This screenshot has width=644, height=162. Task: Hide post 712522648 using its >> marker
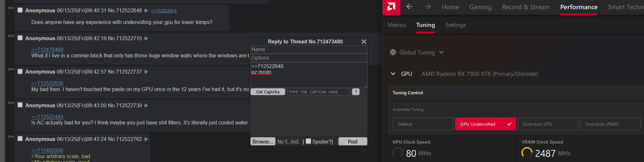pos(11,8)
